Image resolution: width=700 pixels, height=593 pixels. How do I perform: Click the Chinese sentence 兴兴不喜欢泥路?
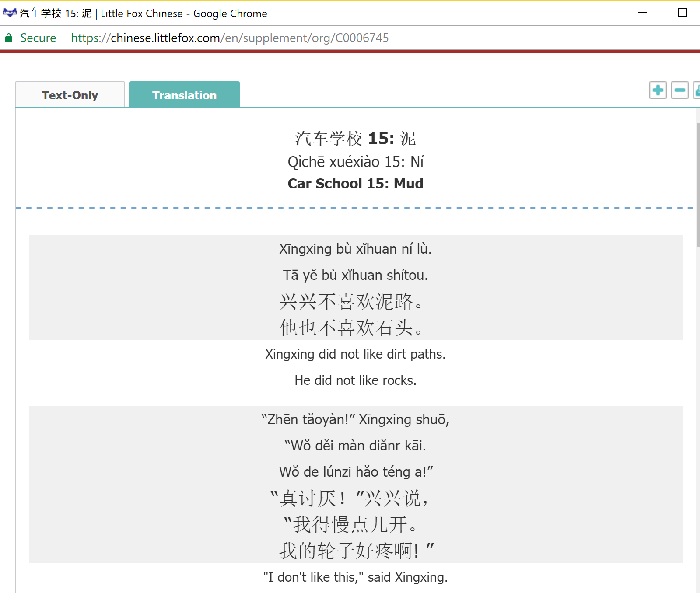point(351,302)
